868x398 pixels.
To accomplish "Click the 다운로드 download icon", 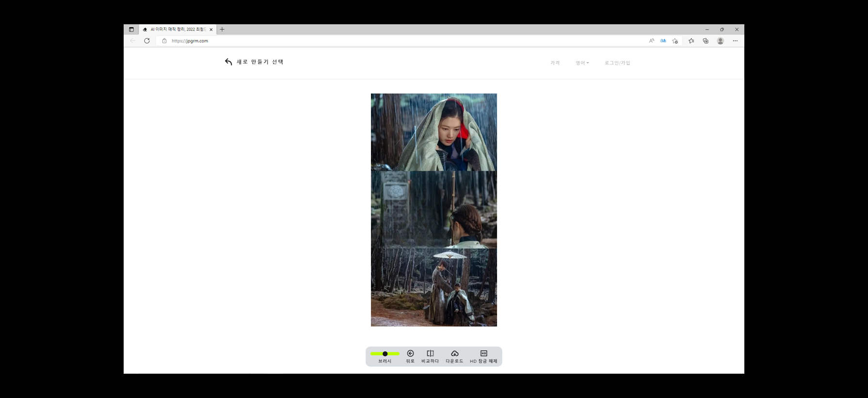I will point(454,353).
